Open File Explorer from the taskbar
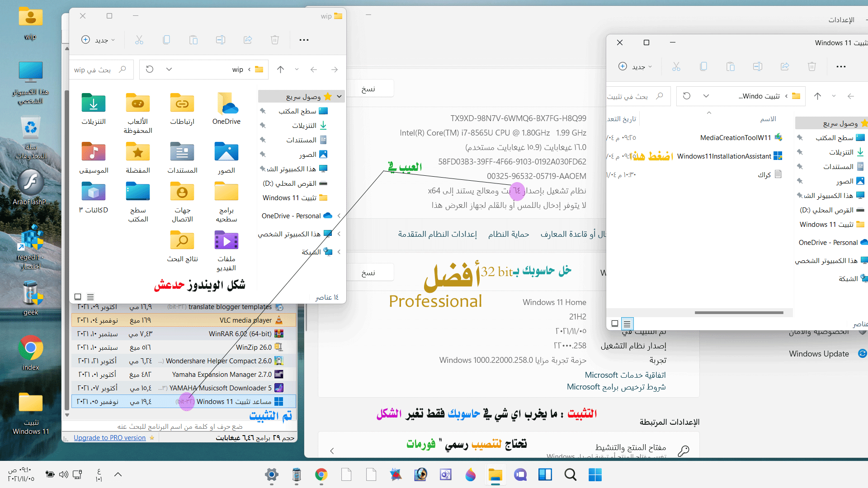 (x=495, y=474)
